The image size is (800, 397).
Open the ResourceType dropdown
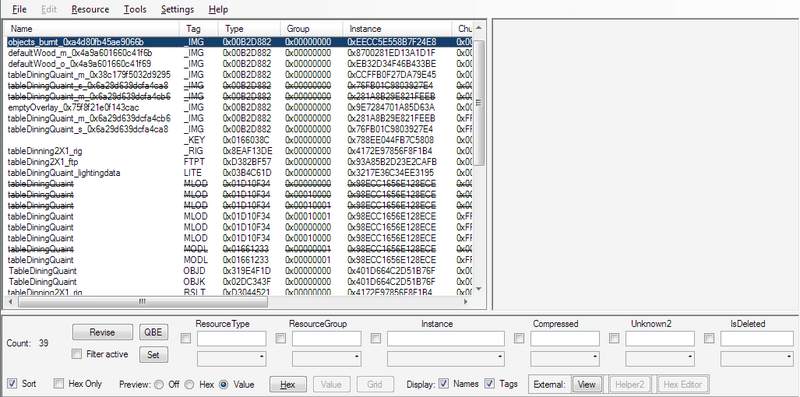pyautogui.click(x=232, y=359)
